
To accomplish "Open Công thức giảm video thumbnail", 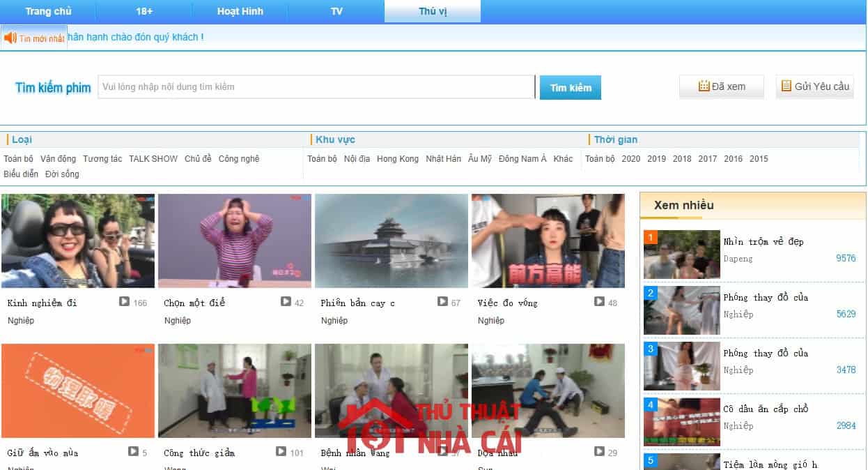I will [235, 391].
